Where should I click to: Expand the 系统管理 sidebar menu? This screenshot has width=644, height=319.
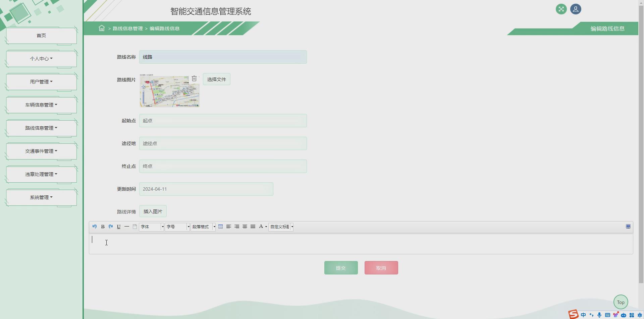tap(41, 197)
